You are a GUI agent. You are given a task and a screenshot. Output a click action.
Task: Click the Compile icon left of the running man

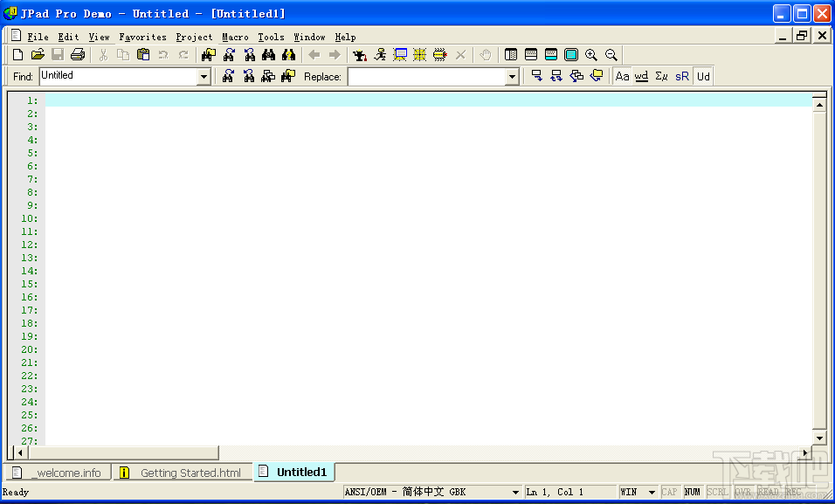360,55
